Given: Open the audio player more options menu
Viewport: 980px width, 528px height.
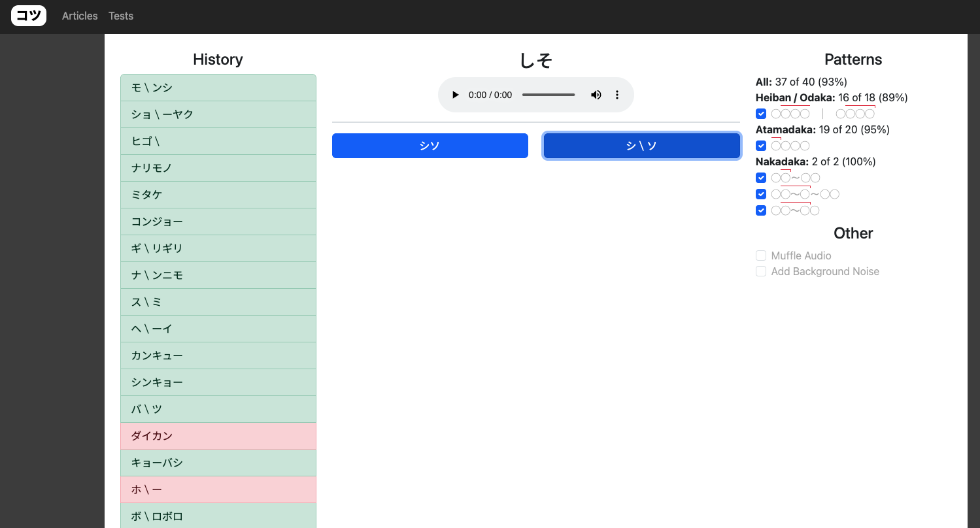Looking at the screenshot, I should [617, 95].
